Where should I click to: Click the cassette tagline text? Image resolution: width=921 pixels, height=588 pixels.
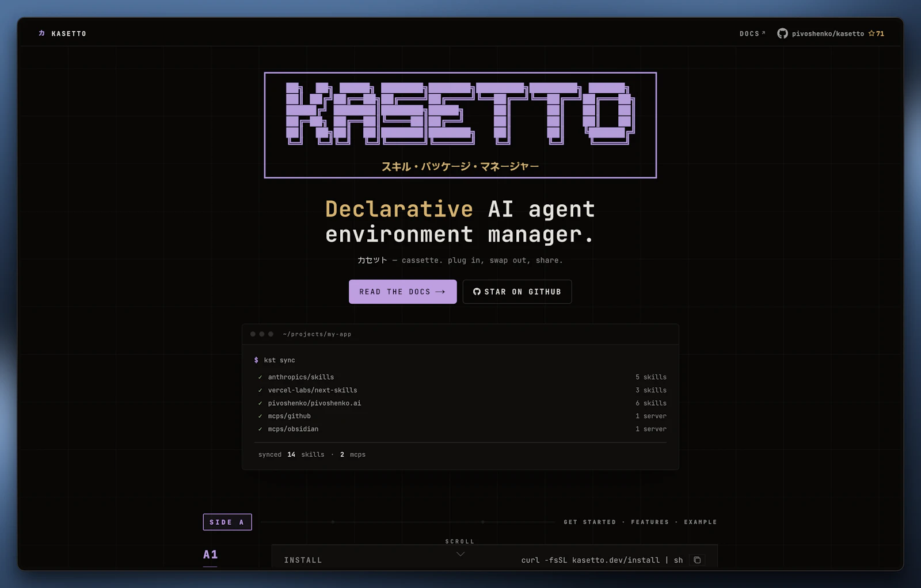461,260
